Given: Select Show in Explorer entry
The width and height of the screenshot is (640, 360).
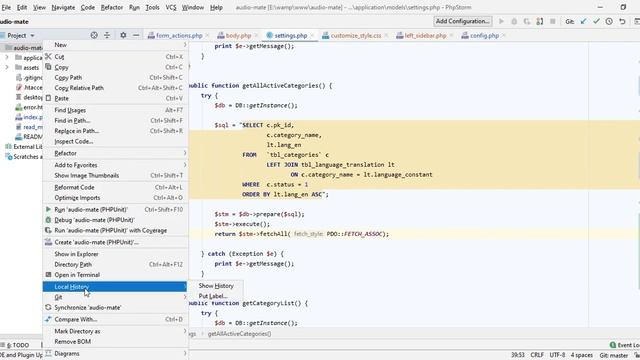Looking at the screenshot, I should click(115, 254).
